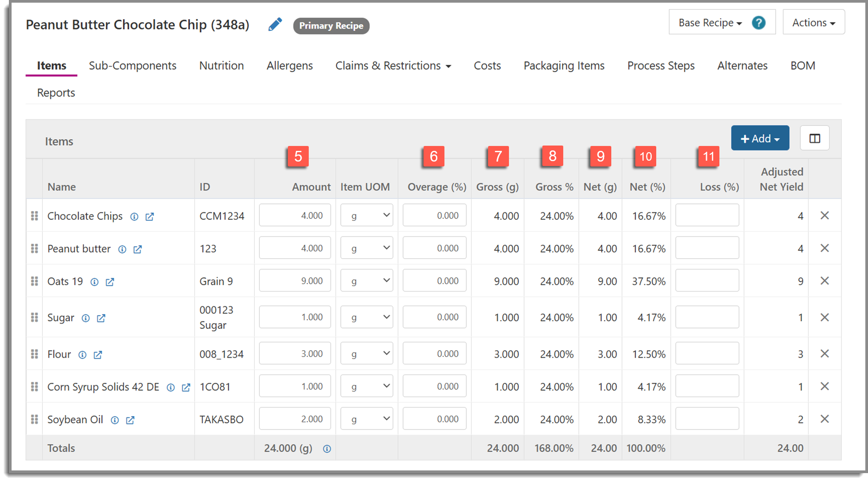Screen dimensions: 868x482
Task: Remove Peanut butter row with X
Action: click(824, 248)
